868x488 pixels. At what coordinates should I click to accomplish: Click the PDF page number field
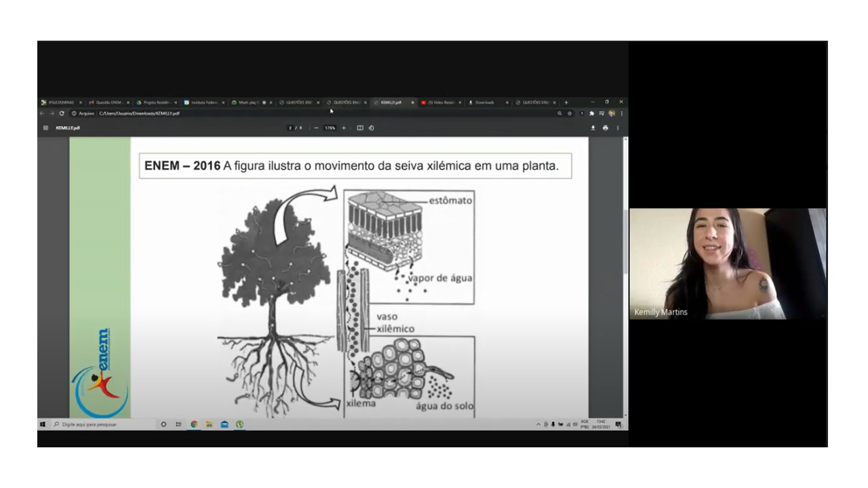(290, 127)
